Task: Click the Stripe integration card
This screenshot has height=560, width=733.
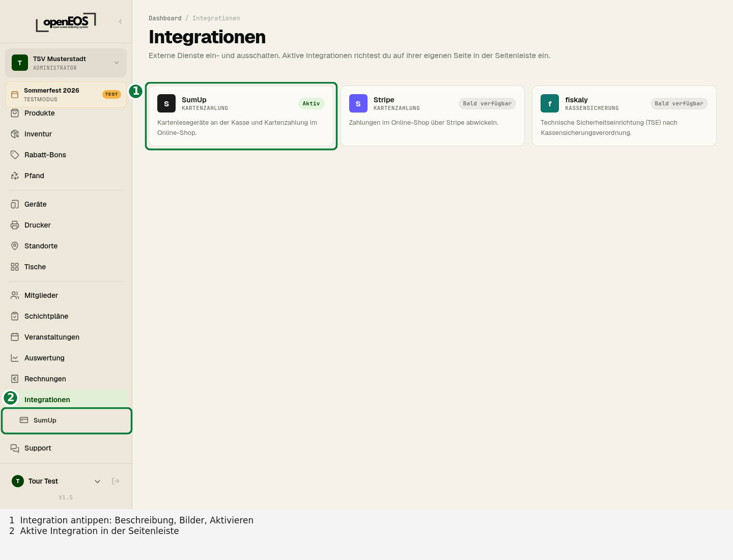Action: [433, 116]
